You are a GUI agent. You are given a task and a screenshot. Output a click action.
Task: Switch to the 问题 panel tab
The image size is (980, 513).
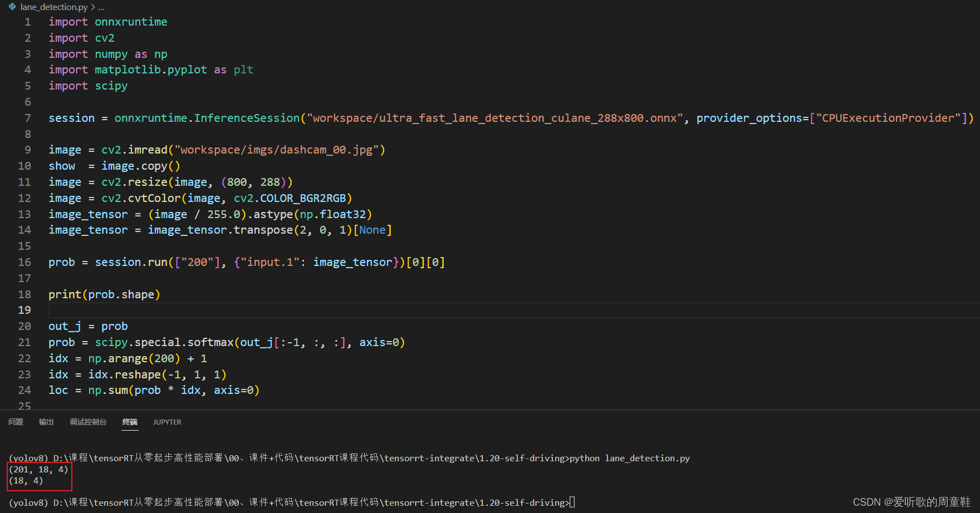click(x=16, y=422)
